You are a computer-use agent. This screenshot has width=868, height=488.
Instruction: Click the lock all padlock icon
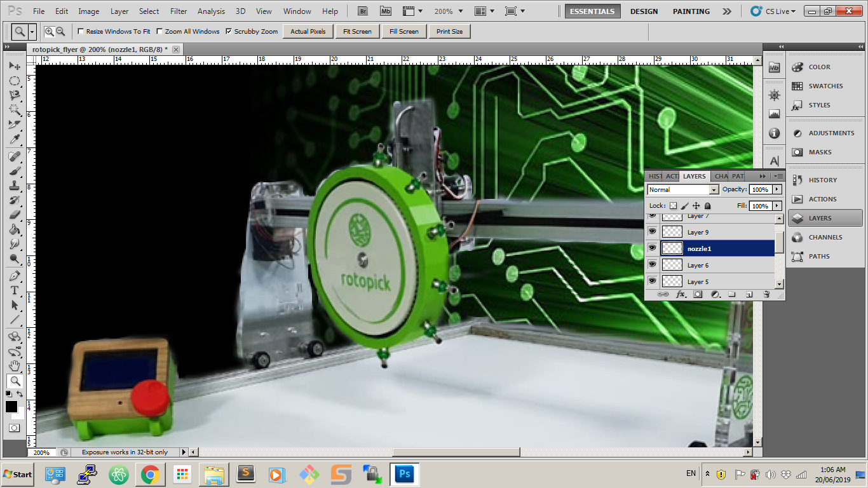tap(708, 206)
